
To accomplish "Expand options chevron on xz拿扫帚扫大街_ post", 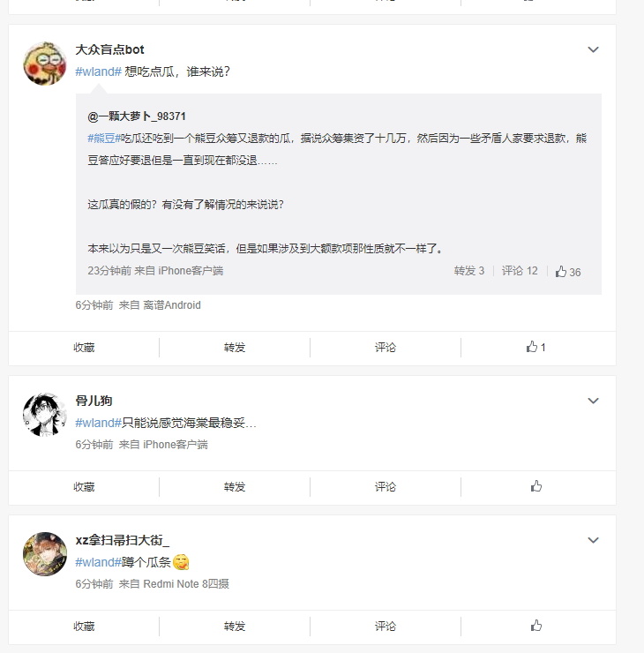I will 593,540.
